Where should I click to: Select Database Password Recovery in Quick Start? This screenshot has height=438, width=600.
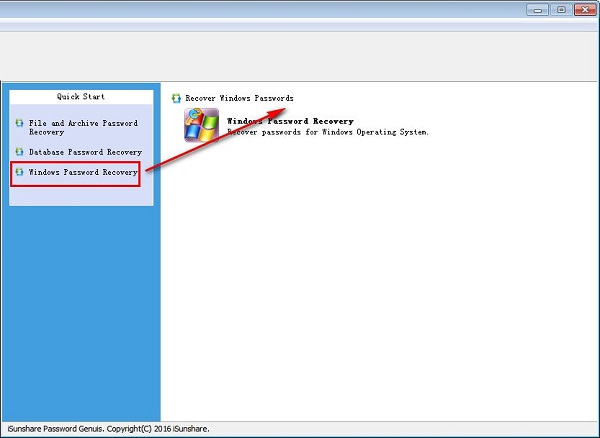coord(85,152)
